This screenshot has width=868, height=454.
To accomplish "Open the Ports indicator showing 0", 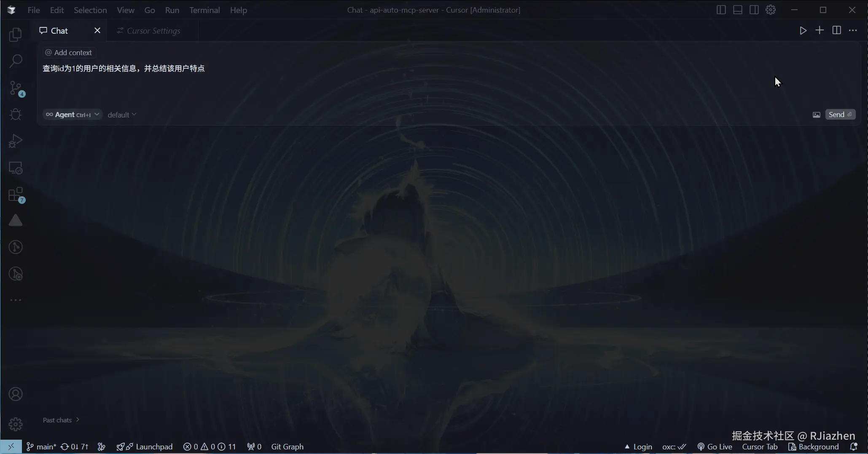I will [254, 447].
